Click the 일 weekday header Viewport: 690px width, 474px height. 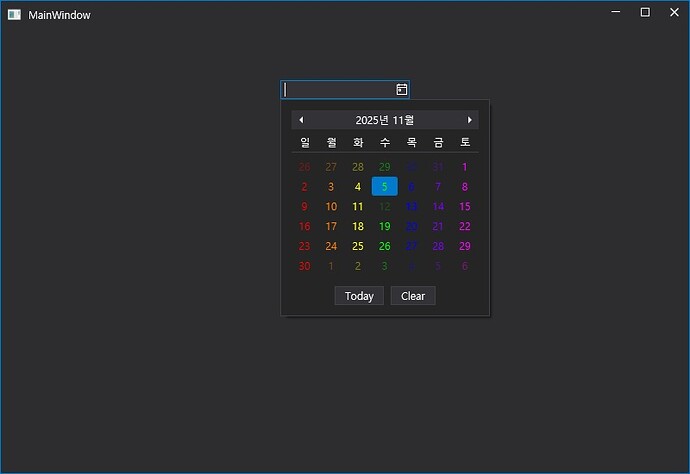(305, 142)
